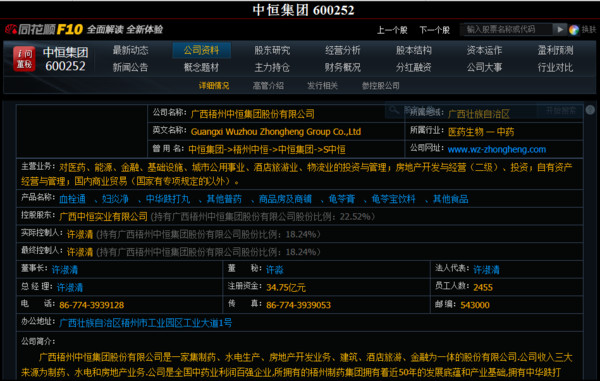The image size is (600, 381).
Task: Click the search go arrow button
Action: (x=560, y=29)
